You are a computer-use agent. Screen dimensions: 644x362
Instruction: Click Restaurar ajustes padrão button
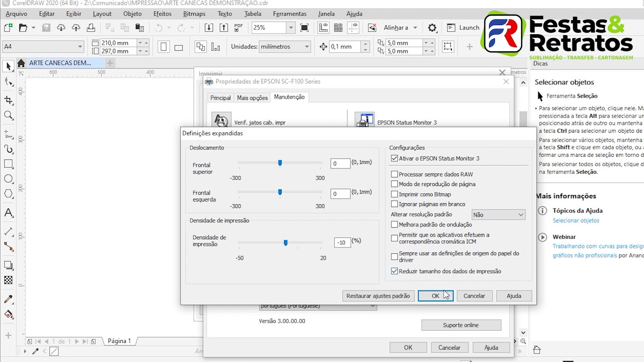(x=378, y=296)
